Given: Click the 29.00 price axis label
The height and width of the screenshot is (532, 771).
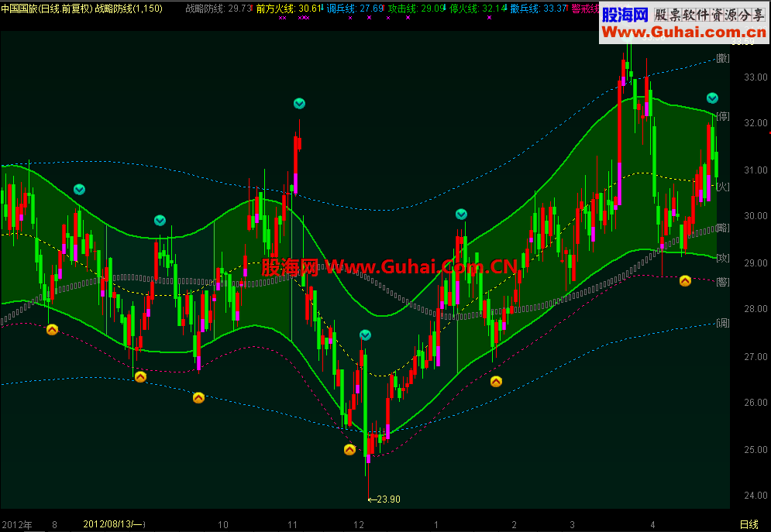Looking at the screenshot, I should pyautogui.click(x=756, y=263).
